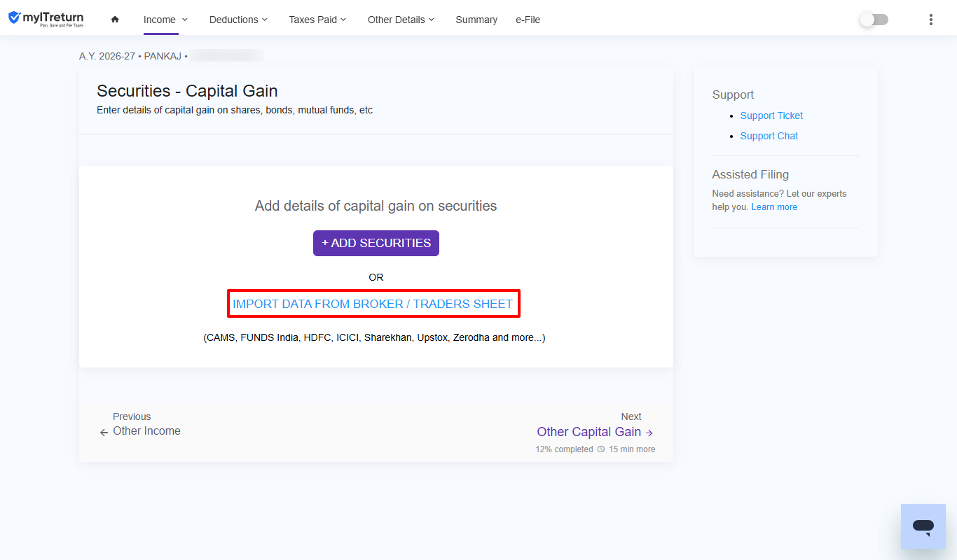
Task: Go to the home icon
Action: click(115, 20)
